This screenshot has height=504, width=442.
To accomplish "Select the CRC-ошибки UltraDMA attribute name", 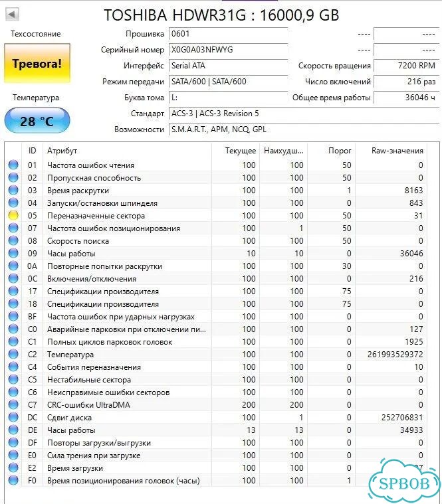I will coord(88,404).
